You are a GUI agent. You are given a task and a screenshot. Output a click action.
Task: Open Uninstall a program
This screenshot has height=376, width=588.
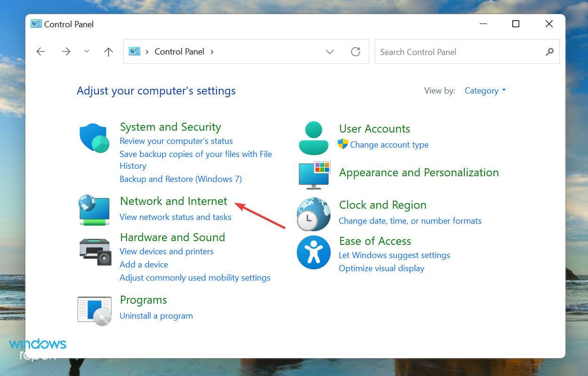click(156, 315)
